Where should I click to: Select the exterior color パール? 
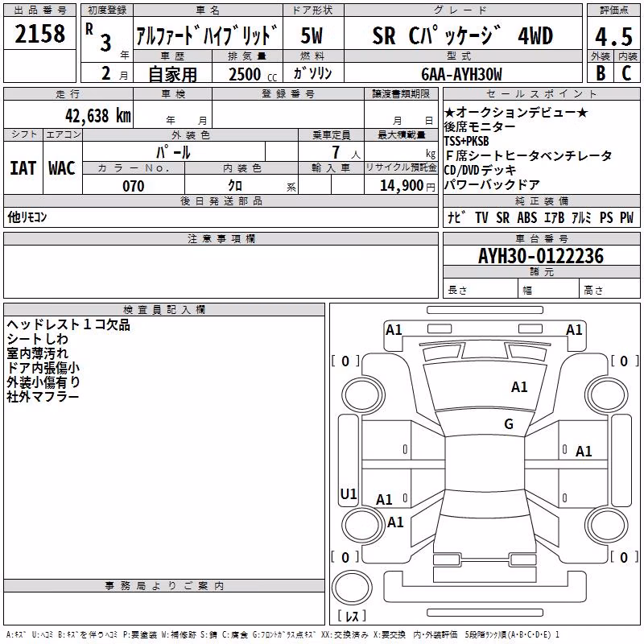pyautogui.click(x=173, y=152)
